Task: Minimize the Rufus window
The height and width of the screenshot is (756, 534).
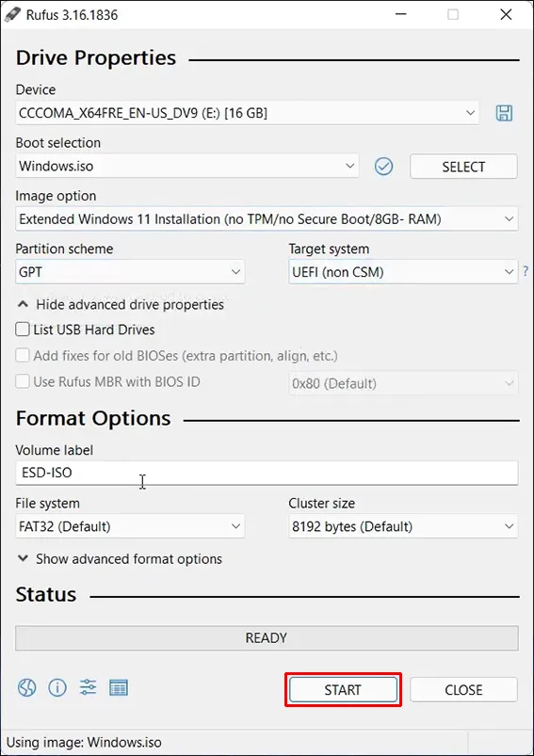Action: coord(400,14)
